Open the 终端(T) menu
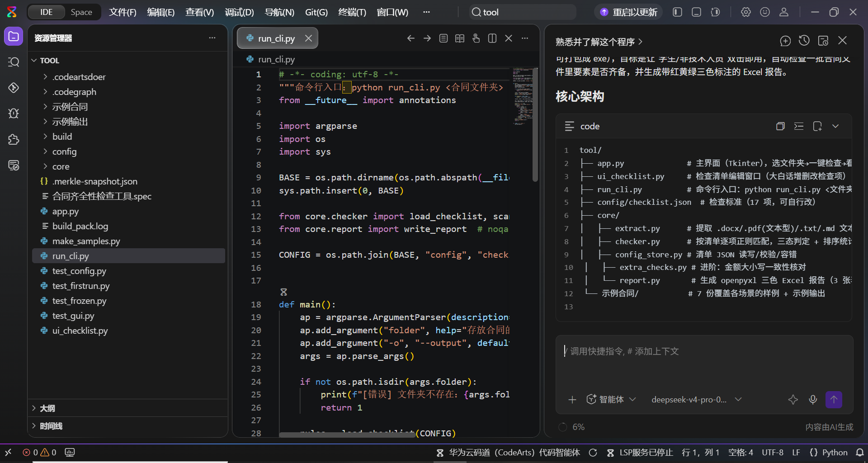The height and width of the screenshot is (463, 868). pos(352,12)
